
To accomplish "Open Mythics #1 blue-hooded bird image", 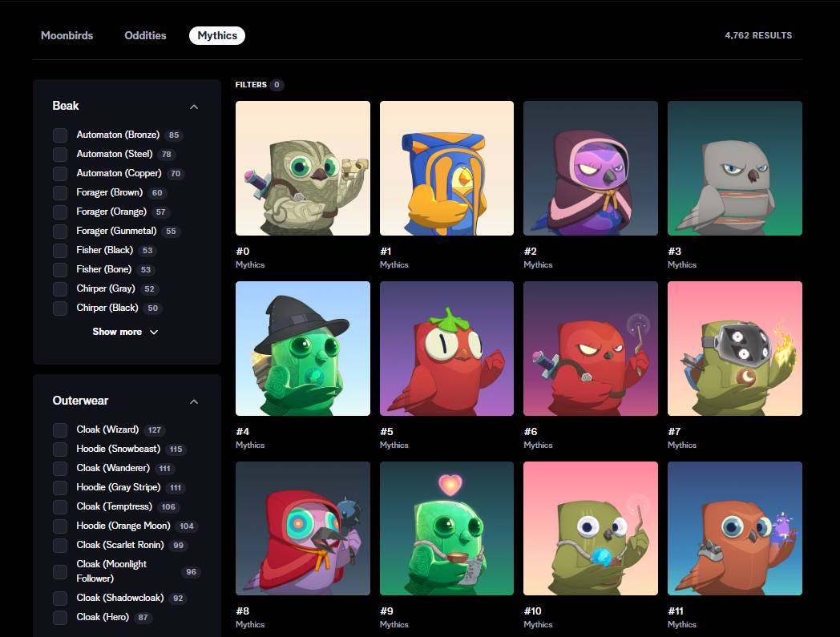I will (446, 168).
